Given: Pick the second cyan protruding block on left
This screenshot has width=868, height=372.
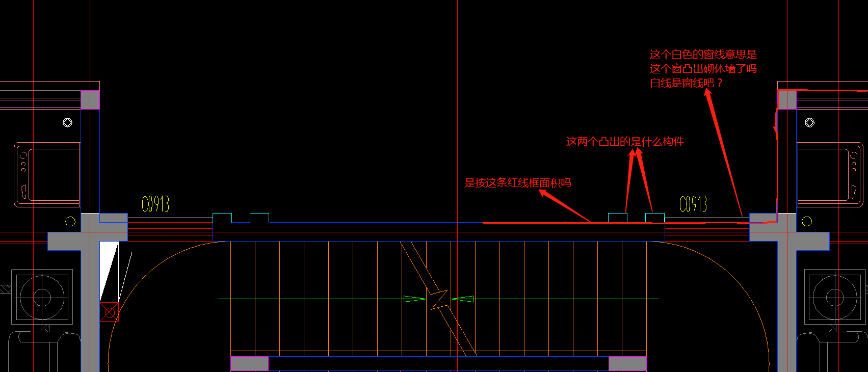Looking at the screenshot, I should (259, 218).
